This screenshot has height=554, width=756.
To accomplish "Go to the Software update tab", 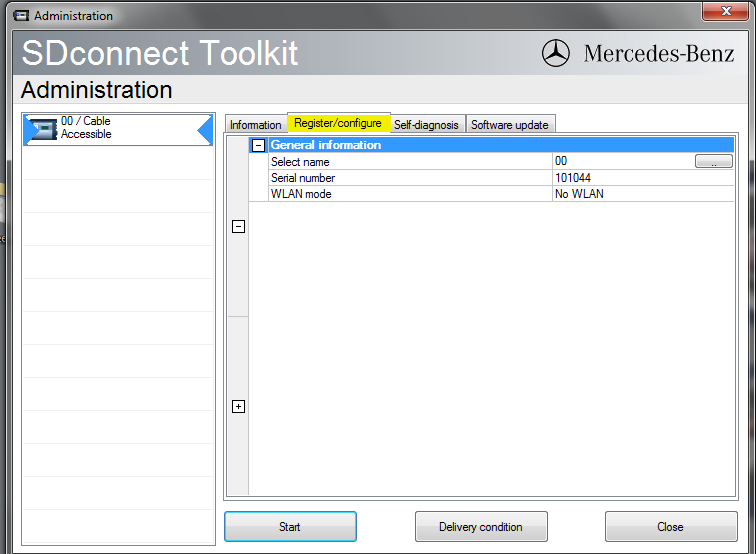I will [x=510, y=125].
